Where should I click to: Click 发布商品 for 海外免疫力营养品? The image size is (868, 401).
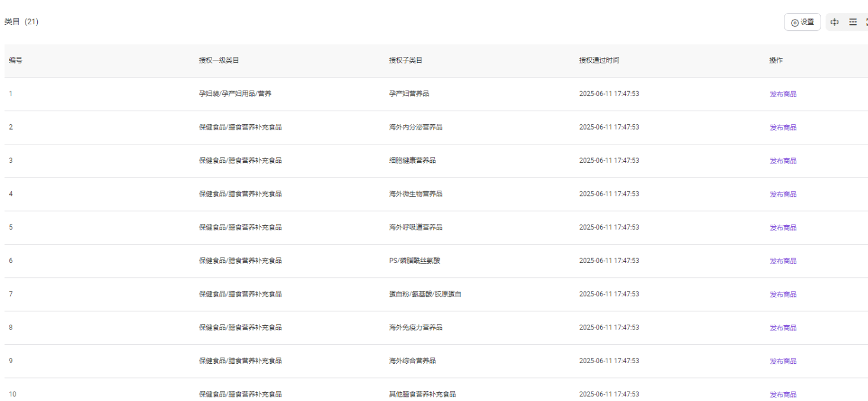coord(783,328)
